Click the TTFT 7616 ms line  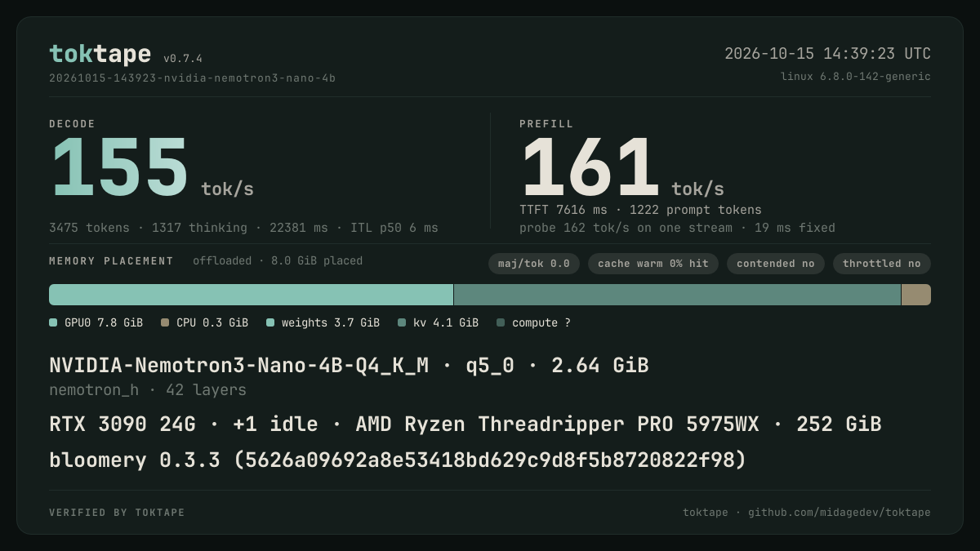[640, 210]
